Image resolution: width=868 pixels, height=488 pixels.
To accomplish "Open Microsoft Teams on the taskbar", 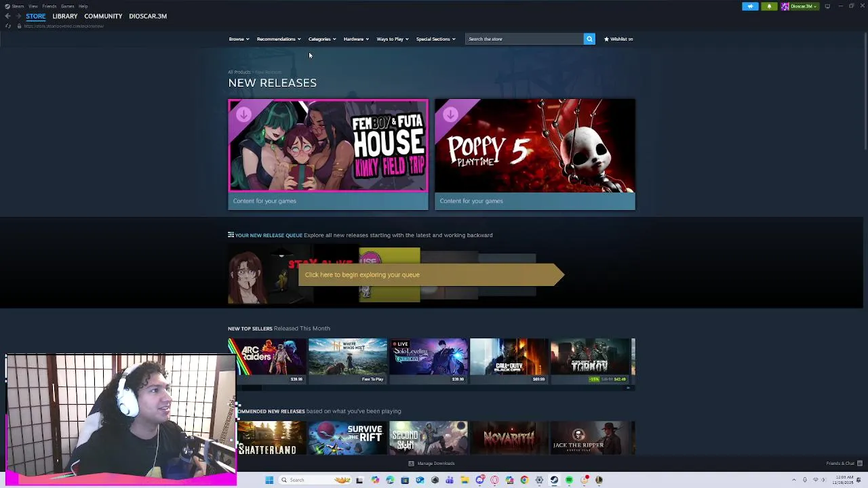I will click(450, 480).
